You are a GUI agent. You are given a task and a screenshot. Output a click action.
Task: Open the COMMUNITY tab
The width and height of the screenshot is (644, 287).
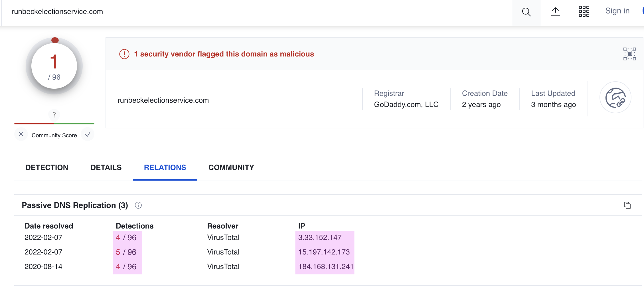[231, 167]
